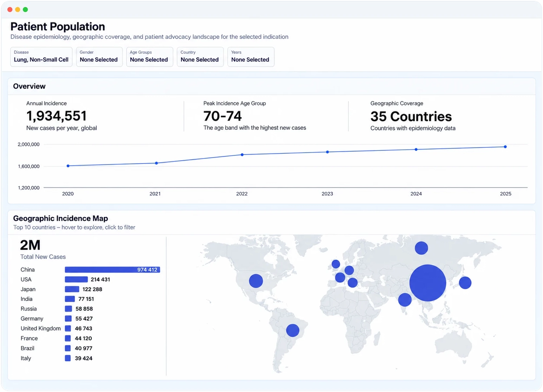The width and height of the screenshot is (543, 392).
Task: Click the 2020 data point on line chart
Action: (x=68, y=166)
